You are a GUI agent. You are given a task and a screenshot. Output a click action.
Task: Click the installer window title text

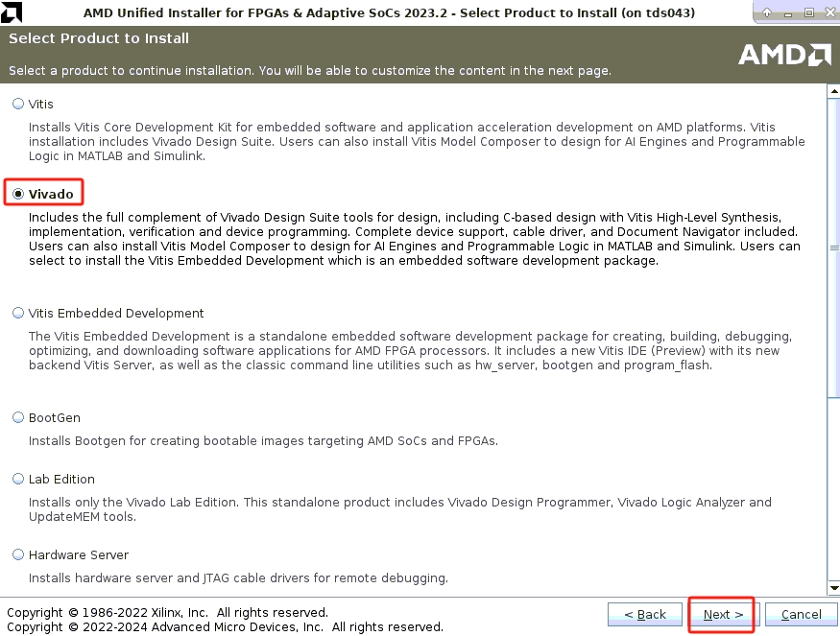click(389, 13)
